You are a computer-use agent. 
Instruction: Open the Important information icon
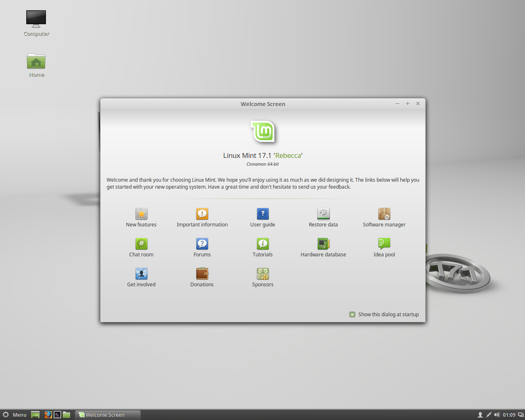click(x=202, y=214)
